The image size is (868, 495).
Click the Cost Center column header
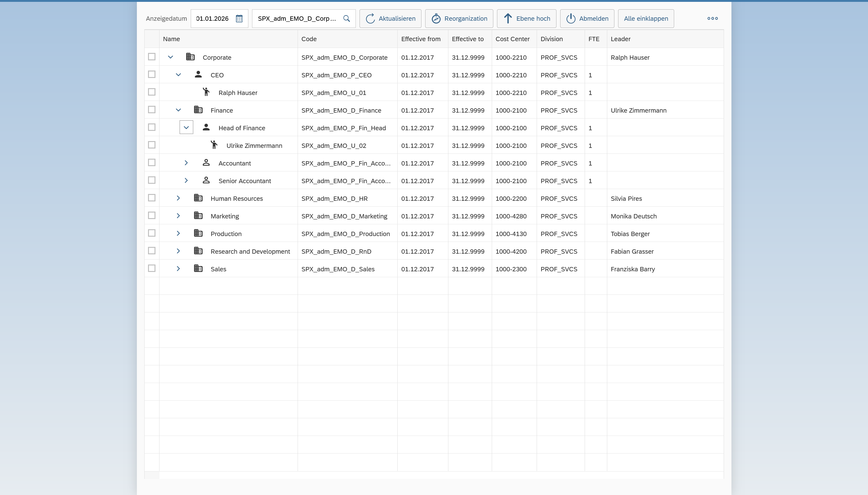tap(512, 39)
